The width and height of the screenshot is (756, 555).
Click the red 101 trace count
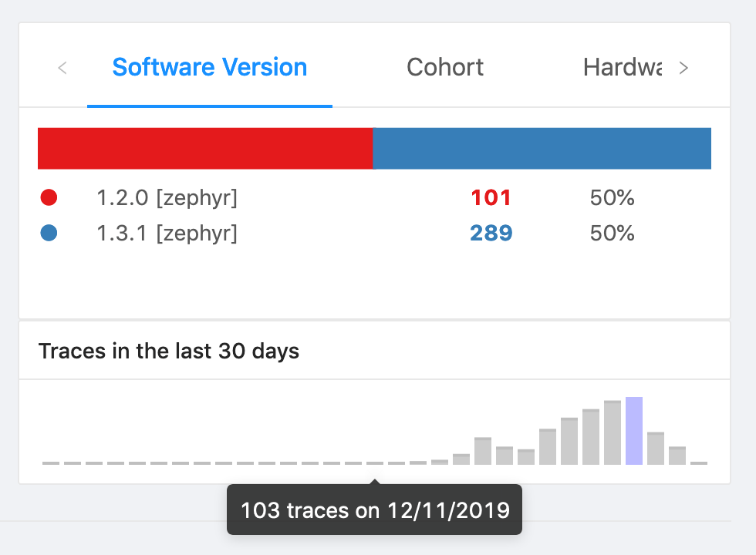[x=491, y=198]
